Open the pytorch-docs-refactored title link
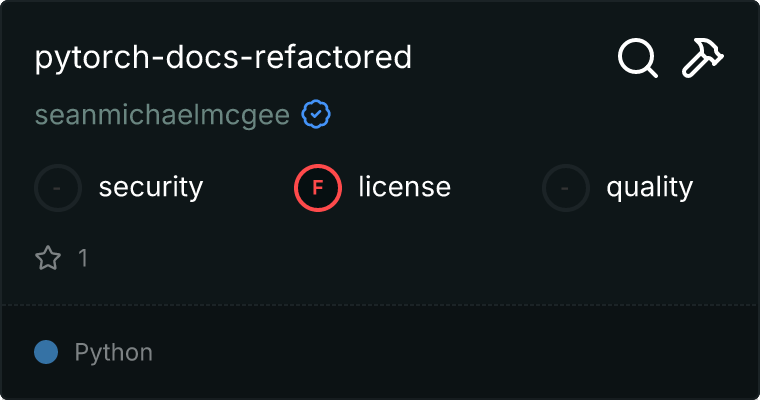The image size is (760, 400). 223,57
